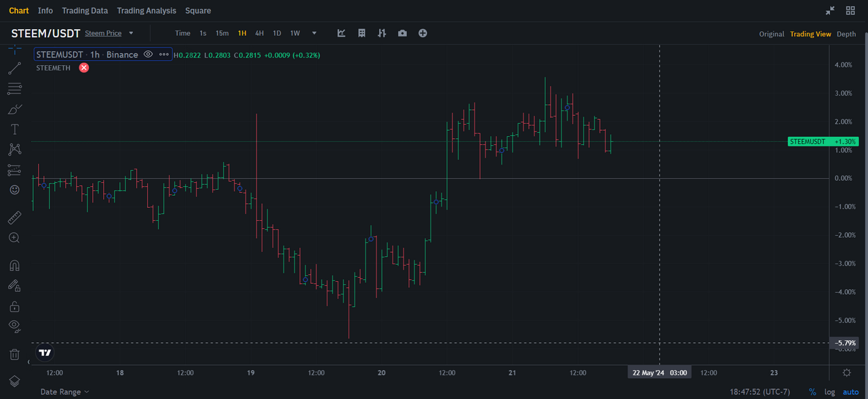Click the trash remove drawings icon
The height and width of the screenshot is (399, 868).
[14, 354]
